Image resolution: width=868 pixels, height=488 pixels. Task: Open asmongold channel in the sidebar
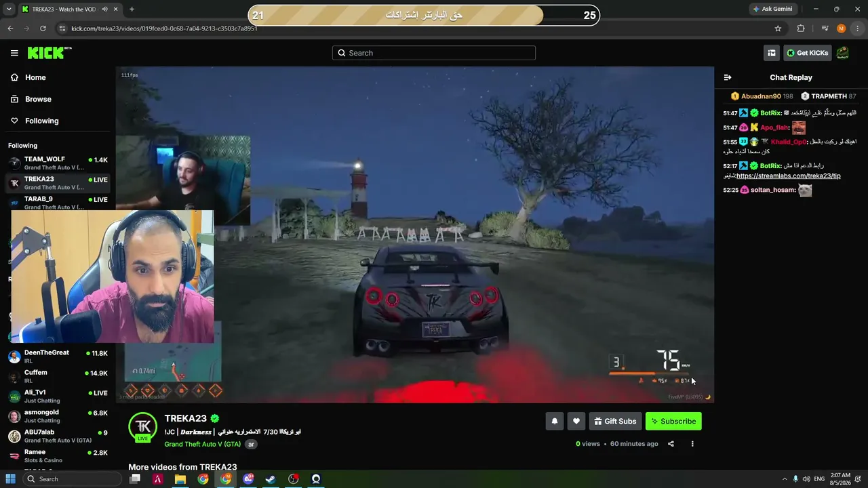58,416
